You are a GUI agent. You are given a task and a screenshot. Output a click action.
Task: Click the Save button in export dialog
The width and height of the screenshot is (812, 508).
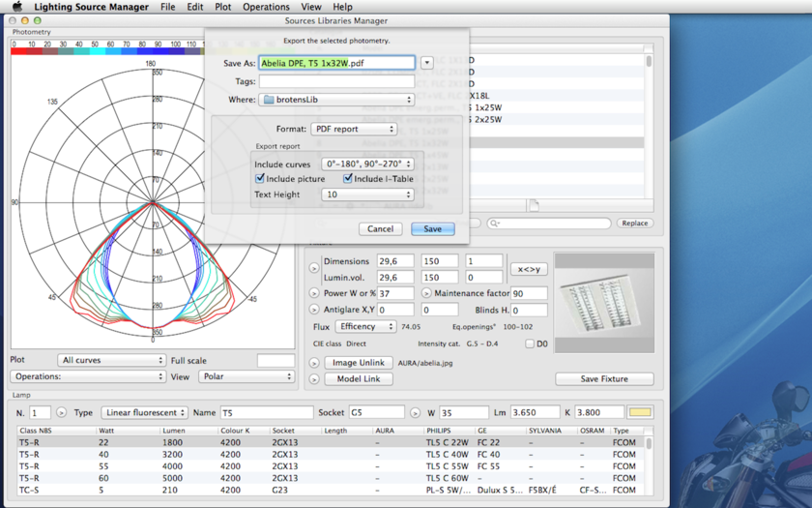click(432, 229)
